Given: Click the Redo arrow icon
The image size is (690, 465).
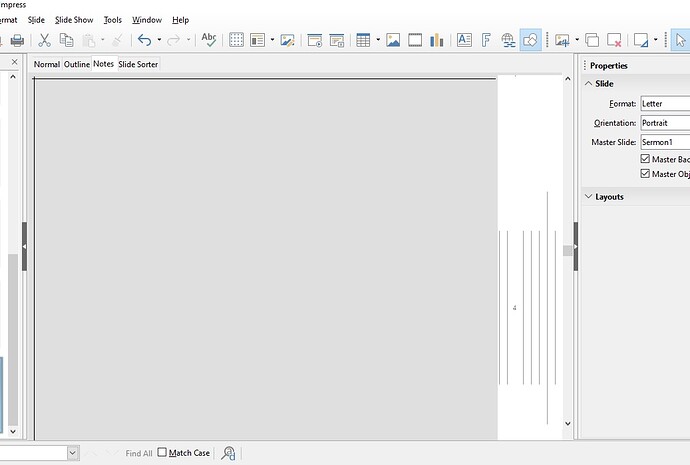Looking at the screenshot, I should click(x=174, y=40).
